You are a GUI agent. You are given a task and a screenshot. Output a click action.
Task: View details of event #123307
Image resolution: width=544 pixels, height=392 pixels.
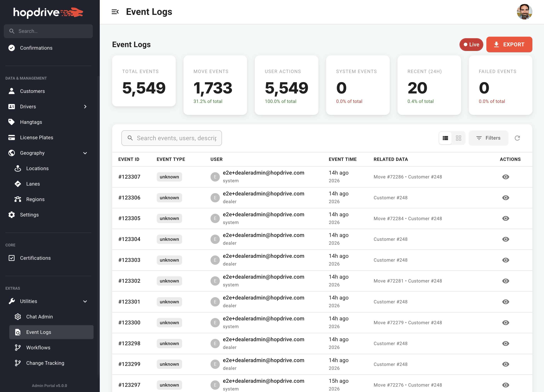[x=506, y=177]
